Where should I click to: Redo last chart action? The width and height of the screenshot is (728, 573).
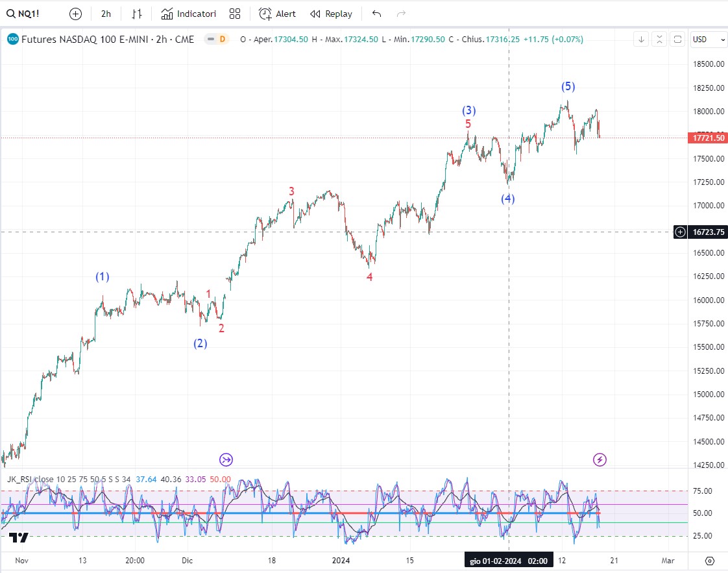coord(401,14)
